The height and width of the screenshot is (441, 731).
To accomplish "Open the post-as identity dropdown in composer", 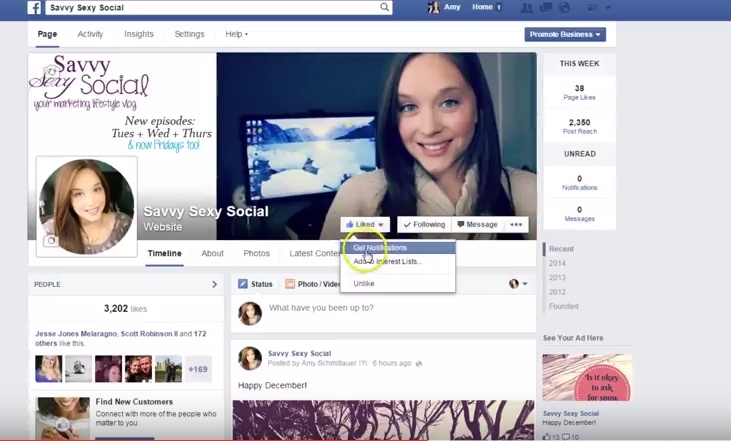I will click(518, 283).
